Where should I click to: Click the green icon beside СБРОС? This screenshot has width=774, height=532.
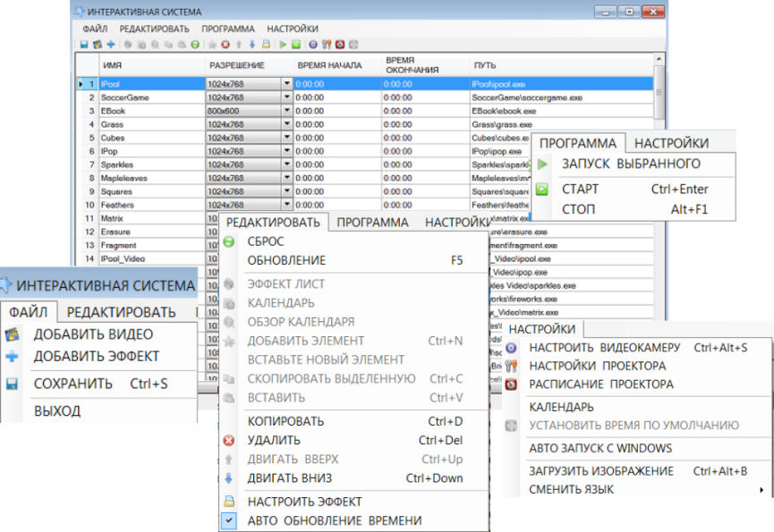(x=229, y=241)
